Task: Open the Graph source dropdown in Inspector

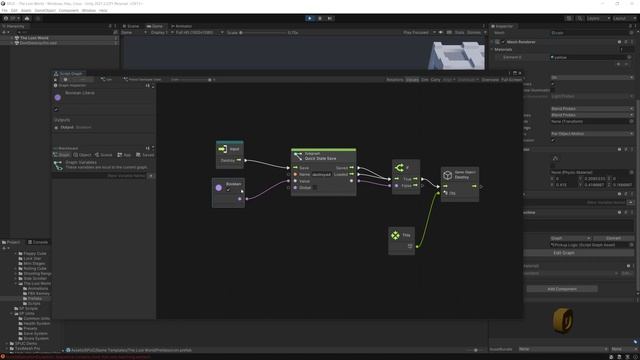Action: point(570,238)
